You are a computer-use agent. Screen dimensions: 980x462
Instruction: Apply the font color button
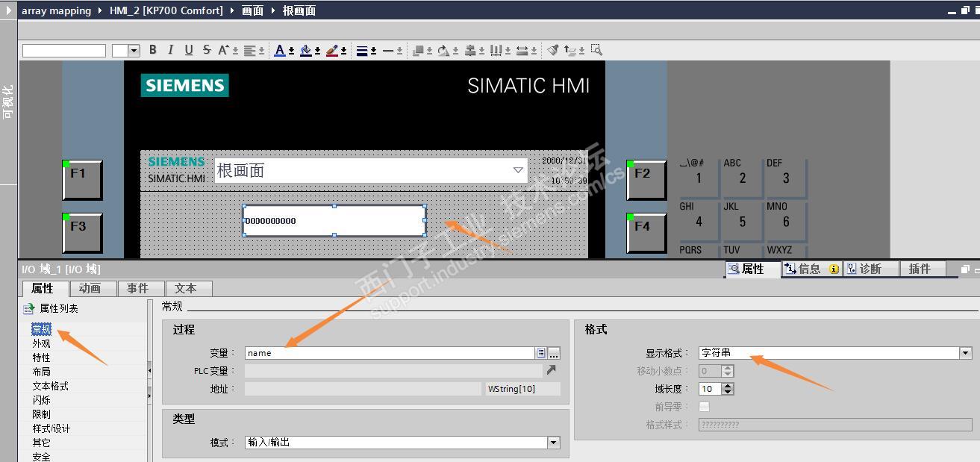point(280,50)
